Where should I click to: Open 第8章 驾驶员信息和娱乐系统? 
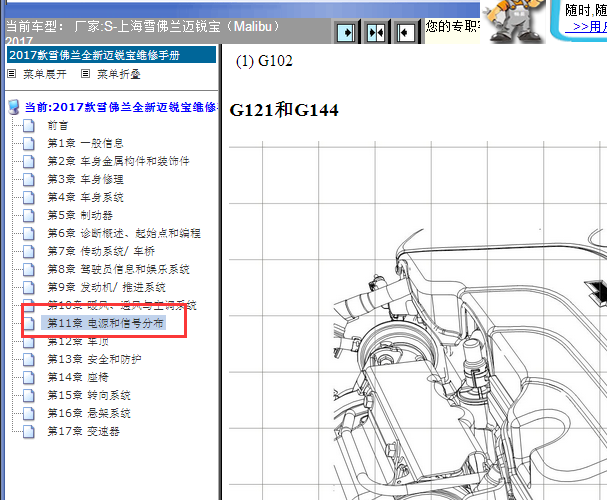(x=118, y=269)
